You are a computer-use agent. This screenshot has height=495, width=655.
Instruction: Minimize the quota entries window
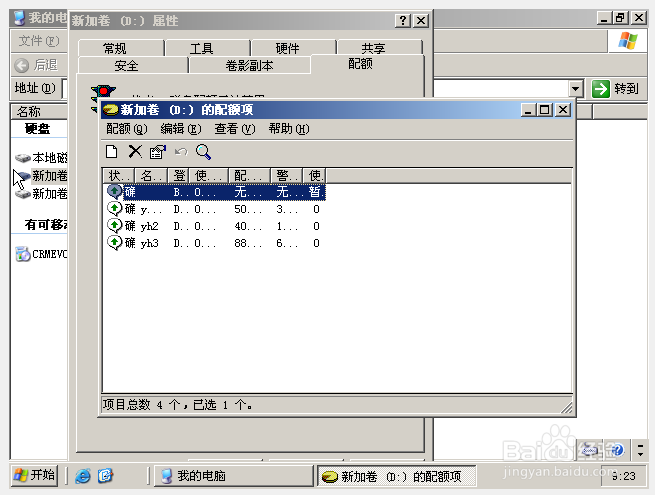tap(528, 110)
